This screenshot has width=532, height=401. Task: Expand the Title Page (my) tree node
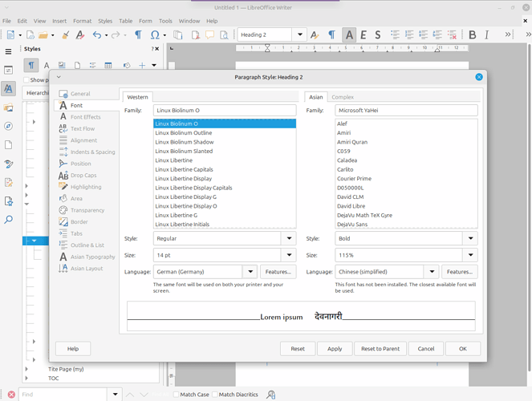tap(26, 369)
